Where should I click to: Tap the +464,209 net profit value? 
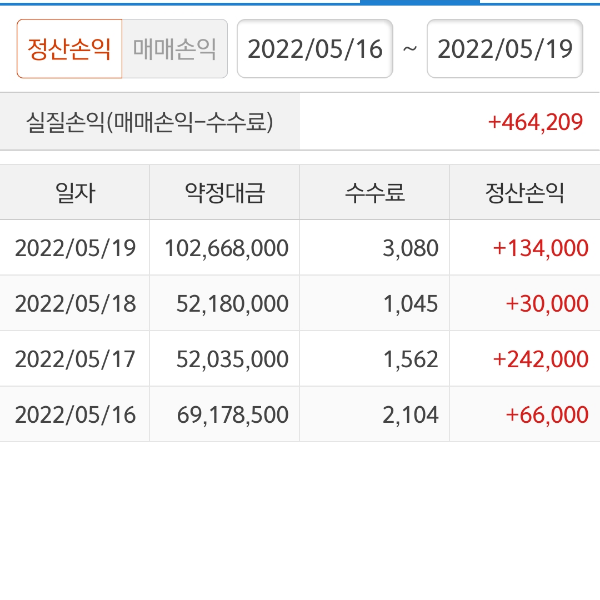pos(535,122)
